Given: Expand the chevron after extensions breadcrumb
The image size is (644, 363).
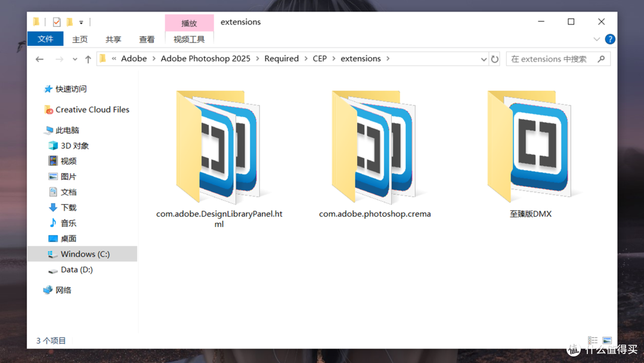Looking at the screenshot, I should pos(388,59).
